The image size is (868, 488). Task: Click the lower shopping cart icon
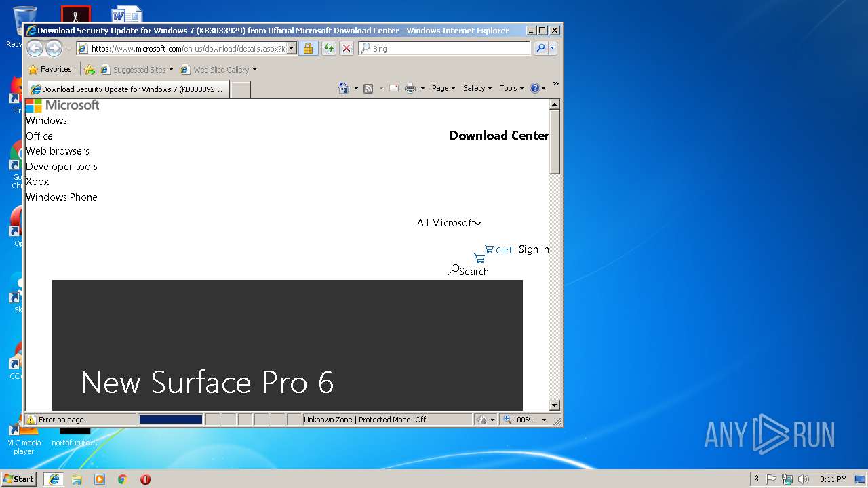pyautogui.click(x=479, y=258)
